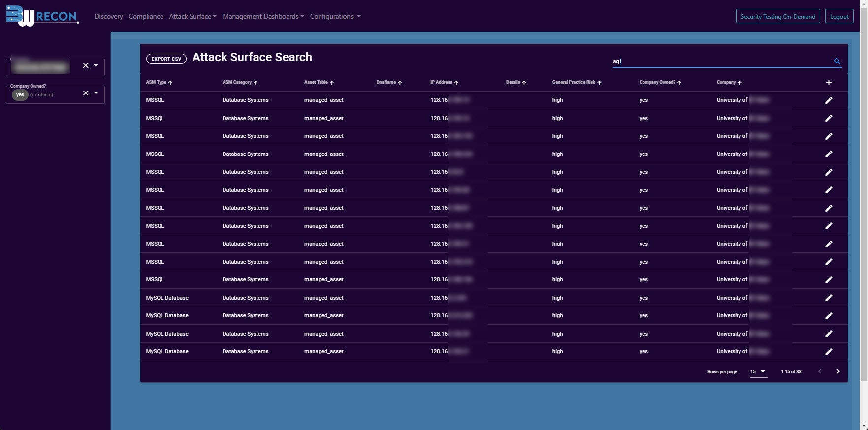This screenshot has height=430, width=868.
Task: Expand the Attack Surface menu
Action: [193, 16]
